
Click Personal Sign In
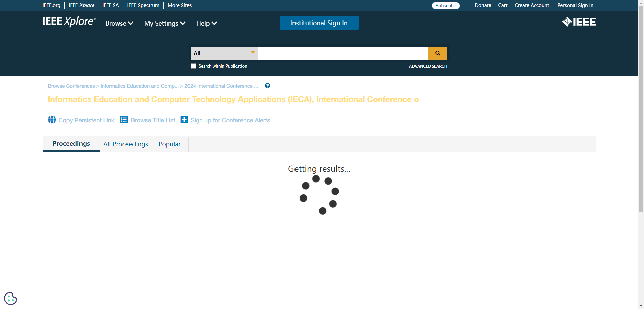575,5
